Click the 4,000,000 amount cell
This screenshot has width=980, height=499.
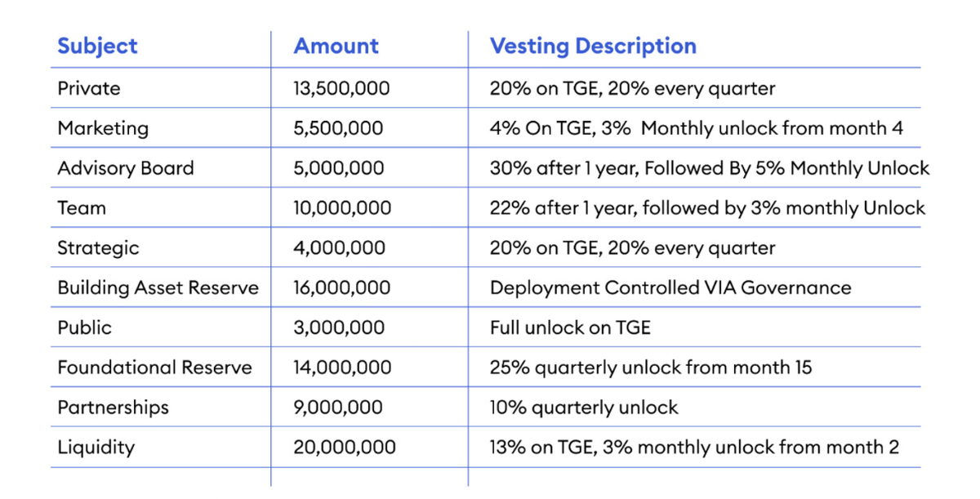tap(338, 248)
